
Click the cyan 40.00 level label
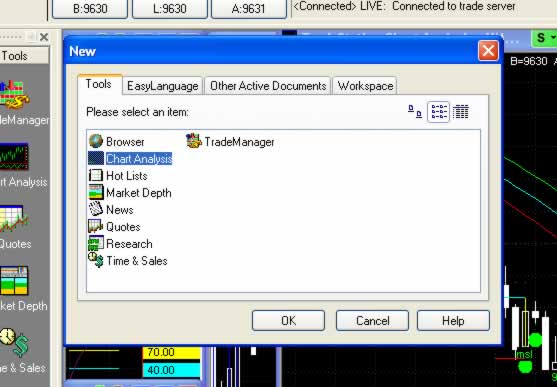[x=172, y=370]
